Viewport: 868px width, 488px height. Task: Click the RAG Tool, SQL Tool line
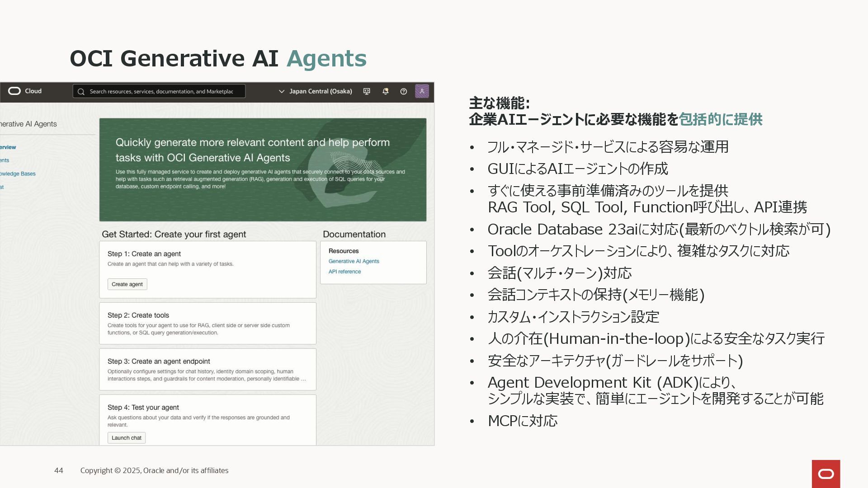point(647,207)
